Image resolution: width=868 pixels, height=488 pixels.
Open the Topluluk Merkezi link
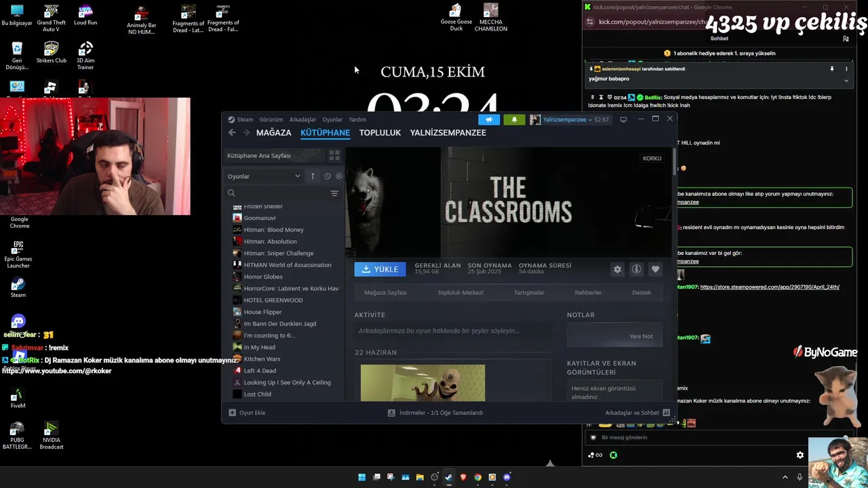click(x=460, y=293)
